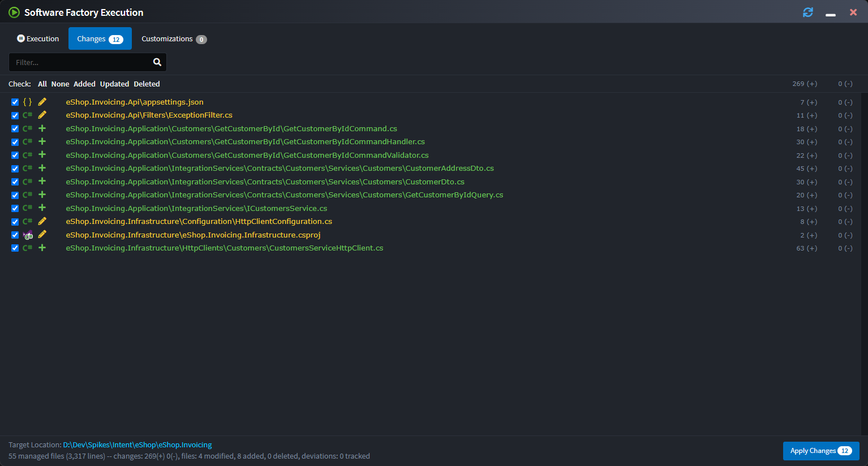Toggle checkbox for CustomersServiceHttpClient.cs
The image size is (868, 466).
[x=15, y=248]
